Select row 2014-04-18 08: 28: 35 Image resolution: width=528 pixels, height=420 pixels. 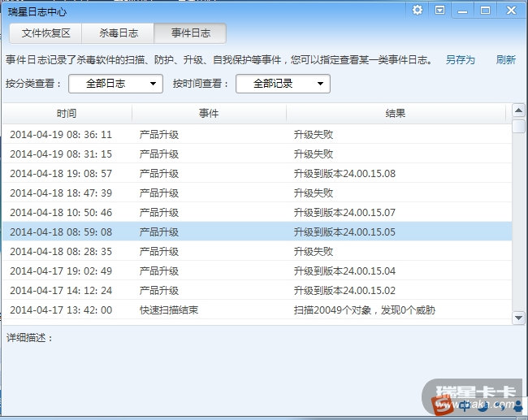coord(258,251)
